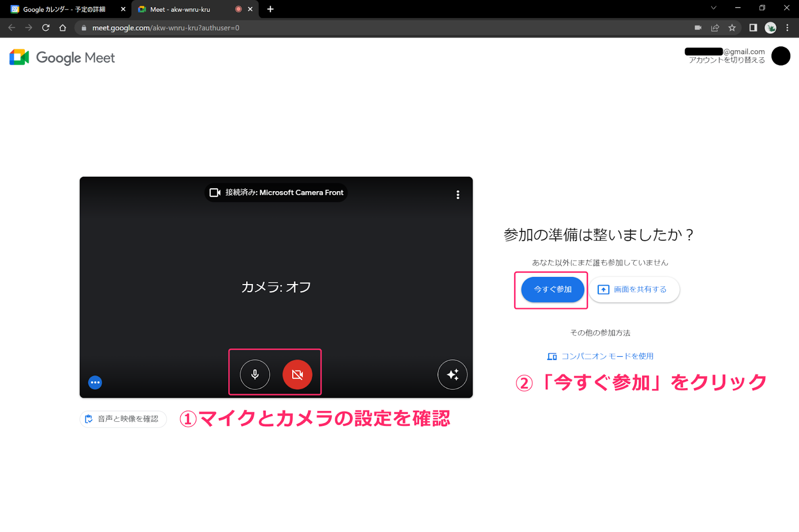Click 音声と映像を確認 button
This screenshot has height=532, width=799.
coord(123,419)
